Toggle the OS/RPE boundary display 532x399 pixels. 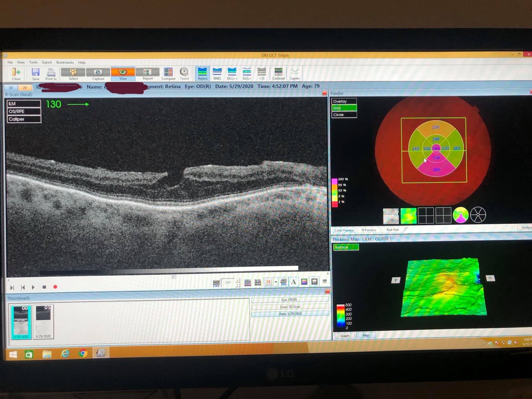click(24, 111)
